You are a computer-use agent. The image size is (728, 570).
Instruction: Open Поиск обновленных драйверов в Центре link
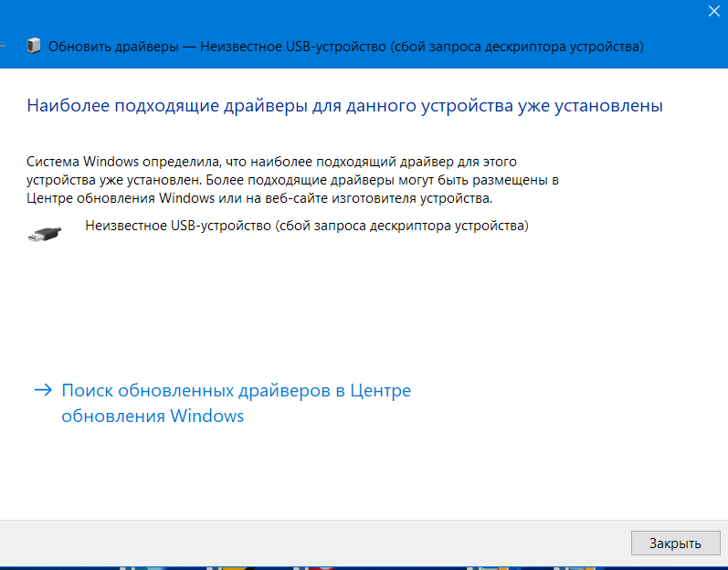tap(236, 391)
